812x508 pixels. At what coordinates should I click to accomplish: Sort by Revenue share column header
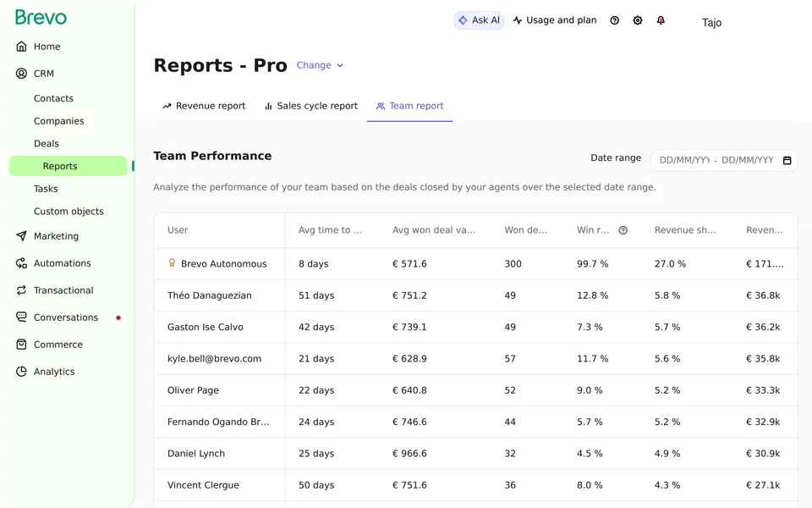(x=685, y=230)
